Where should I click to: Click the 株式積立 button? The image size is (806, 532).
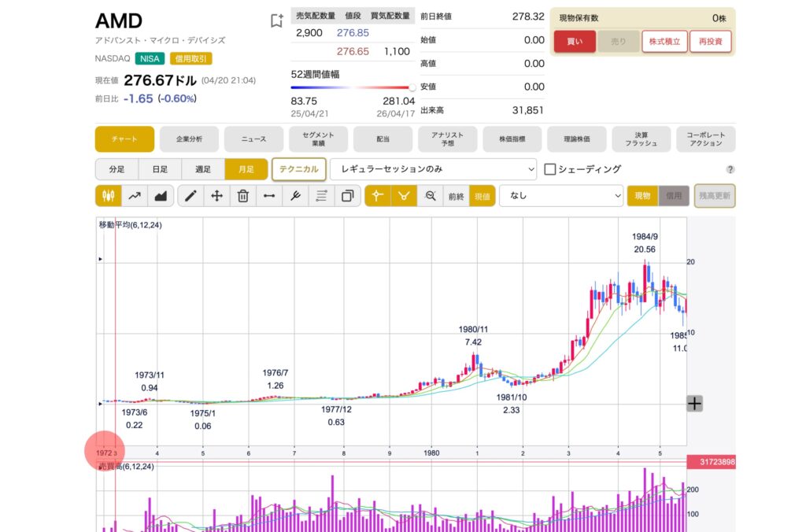664,42
